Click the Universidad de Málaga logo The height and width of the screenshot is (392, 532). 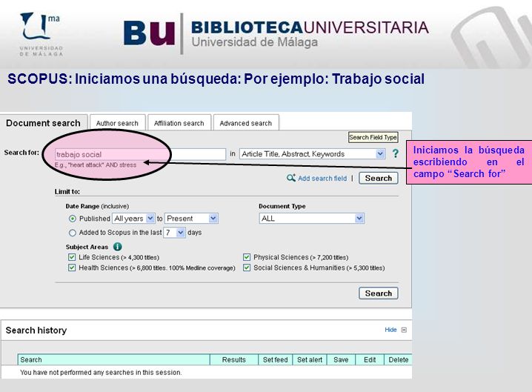41,34
